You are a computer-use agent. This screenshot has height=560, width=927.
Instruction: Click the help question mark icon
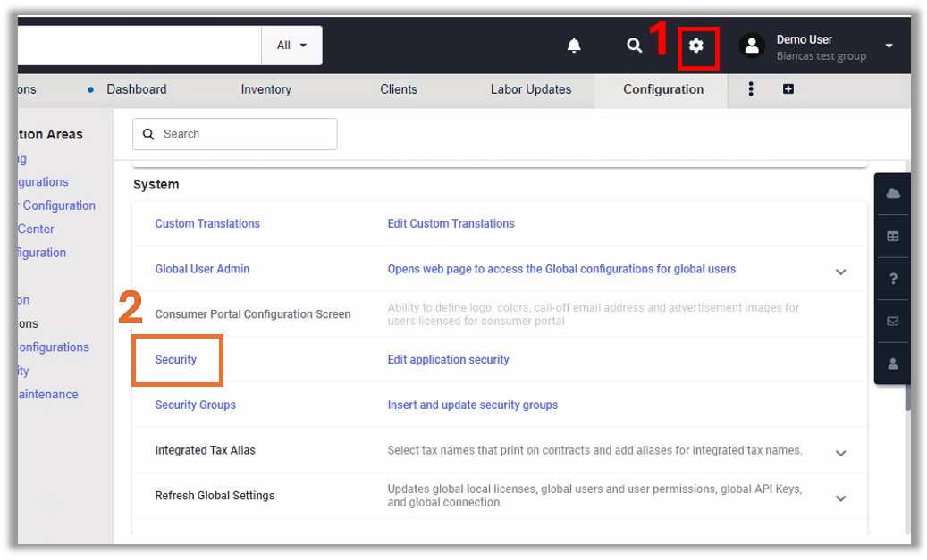pos(892,279)
